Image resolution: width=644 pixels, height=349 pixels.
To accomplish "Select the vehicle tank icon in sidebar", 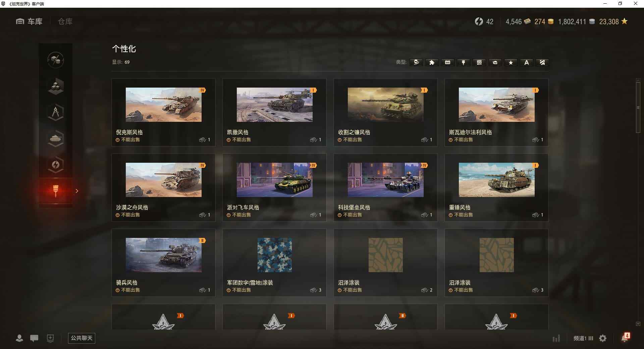I will click(x=56, y=139).
